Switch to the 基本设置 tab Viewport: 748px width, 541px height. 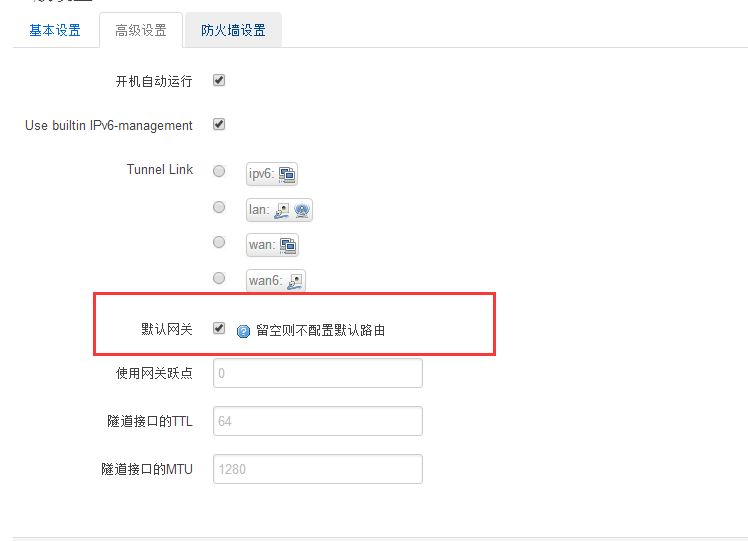(x=55, y=31)
